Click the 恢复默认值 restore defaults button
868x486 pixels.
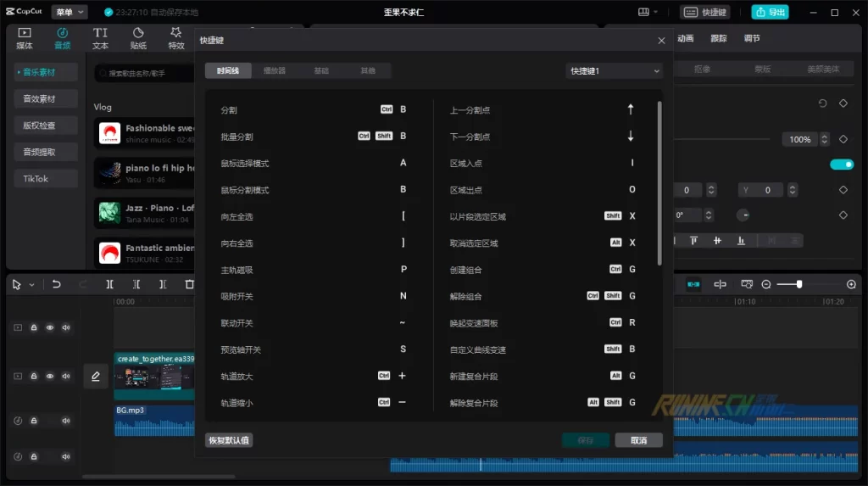click(229, 440)
